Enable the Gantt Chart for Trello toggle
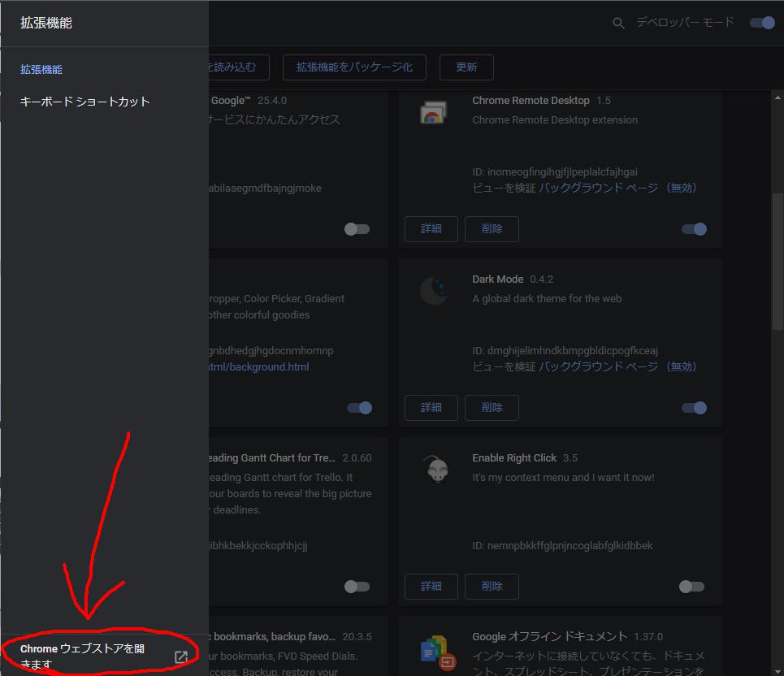This screenshot has height=676, width=784. pyautogui.click(x=357, y=587)
